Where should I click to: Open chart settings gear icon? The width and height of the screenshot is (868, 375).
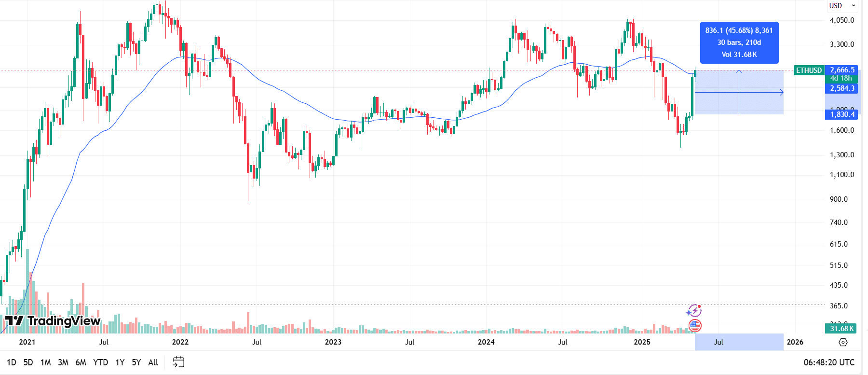843,342
